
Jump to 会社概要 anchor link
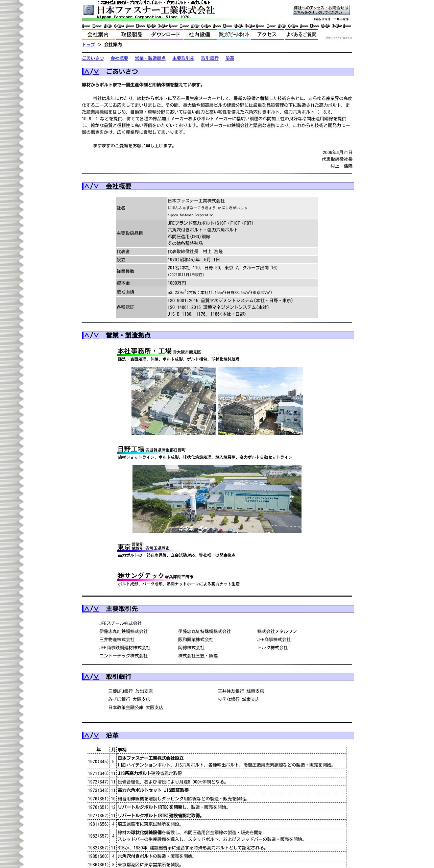[x=119, y=58]
